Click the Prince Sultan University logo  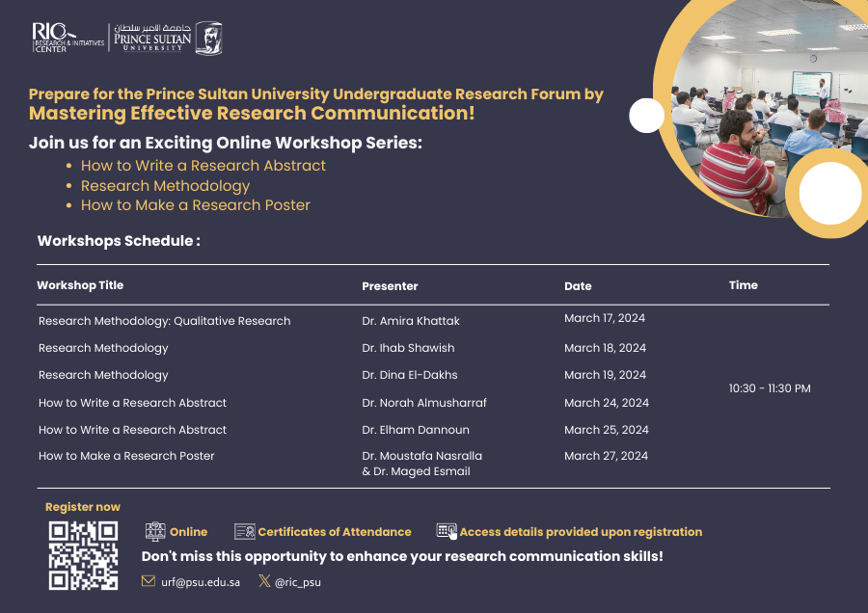(168, 38)
